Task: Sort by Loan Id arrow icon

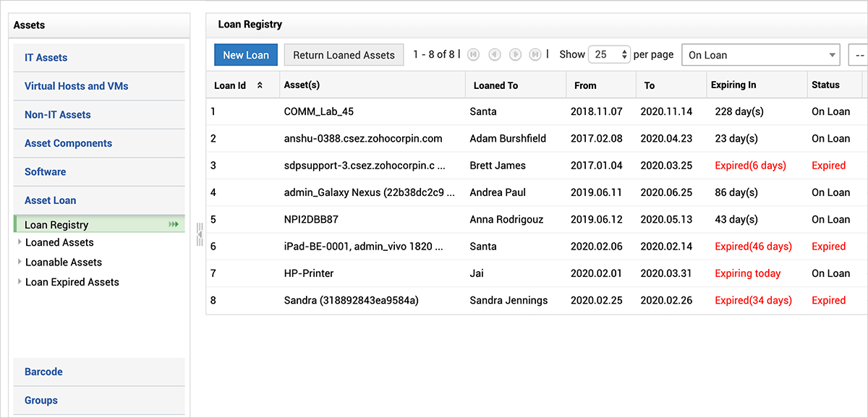Action: pyautogui.click(x=260, y=85)
